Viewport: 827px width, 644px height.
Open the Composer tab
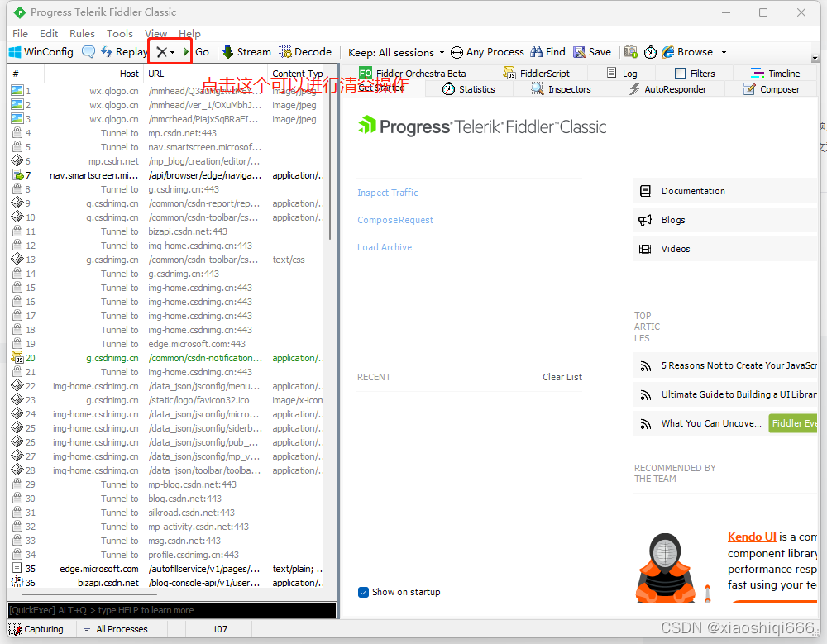(772, 89)
